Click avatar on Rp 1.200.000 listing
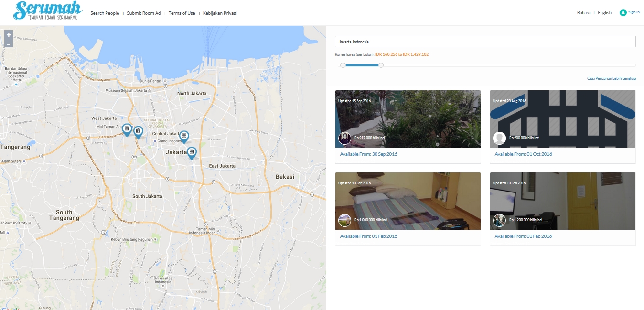This screenshot has height=310, width=644. 499,220
